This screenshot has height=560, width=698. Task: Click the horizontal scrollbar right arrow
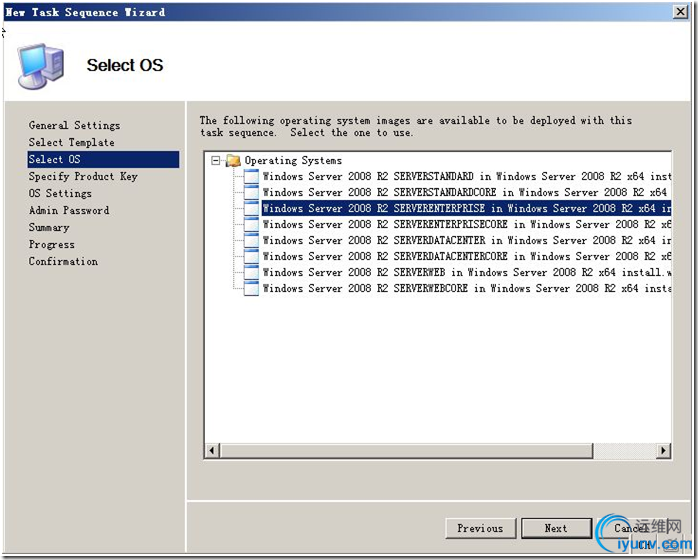pos(664,450)
